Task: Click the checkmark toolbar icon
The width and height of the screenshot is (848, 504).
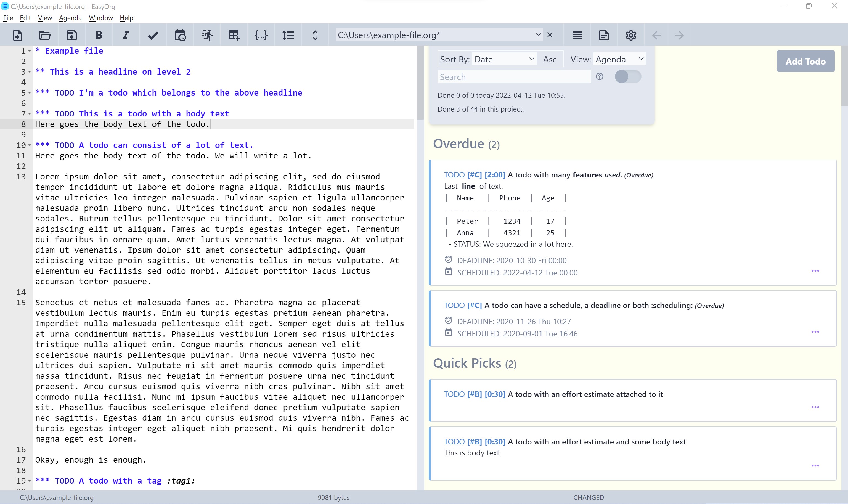Action: [153, 35]
